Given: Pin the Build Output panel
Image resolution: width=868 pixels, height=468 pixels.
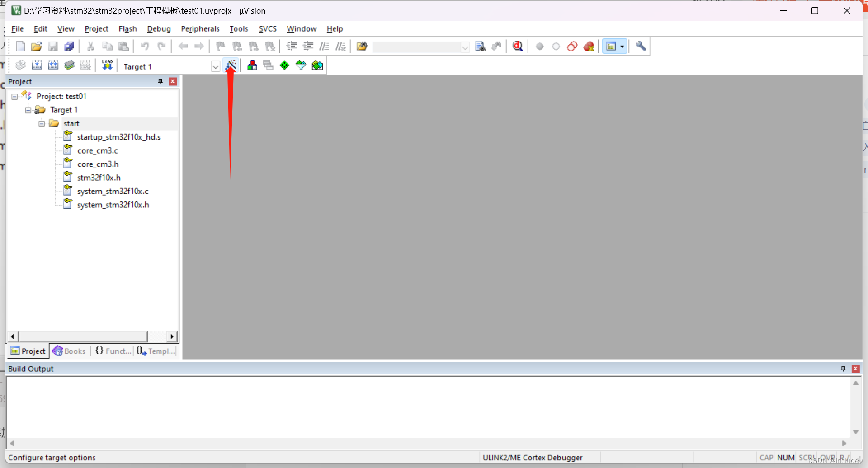Looking at the screenshot, I should (x=843, y=369).
